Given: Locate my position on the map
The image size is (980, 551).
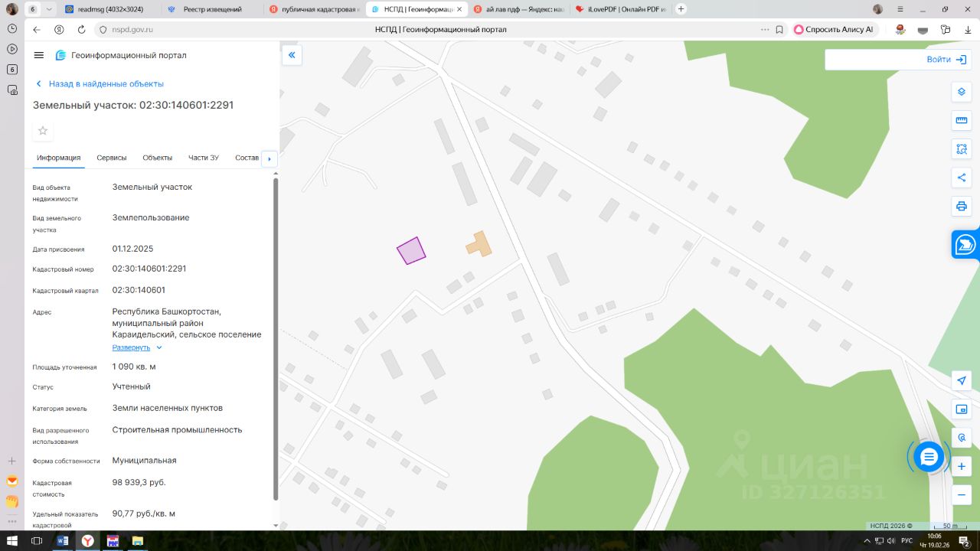Looking at the screenshot, I should [x=962, y=380].
